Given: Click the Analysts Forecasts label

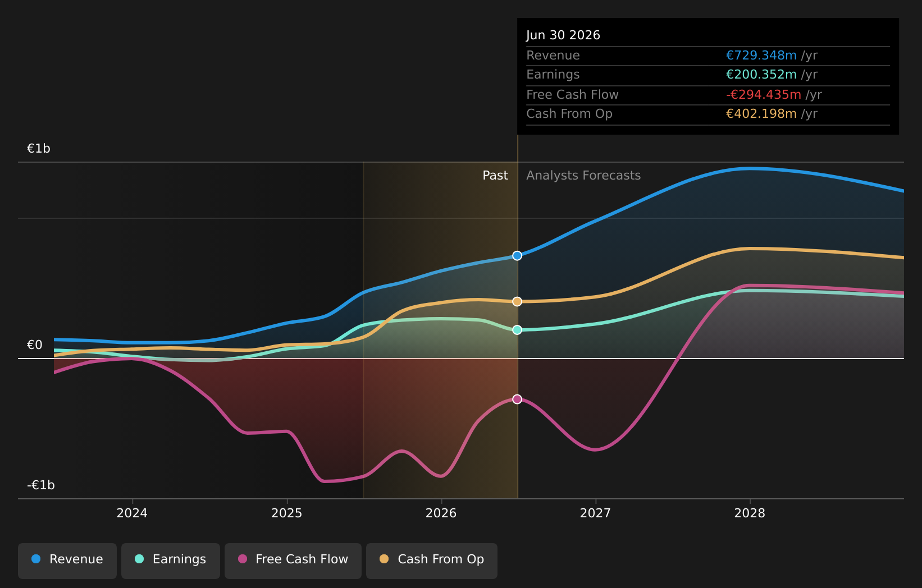Looking at the screenshot, I should point(583,176).
